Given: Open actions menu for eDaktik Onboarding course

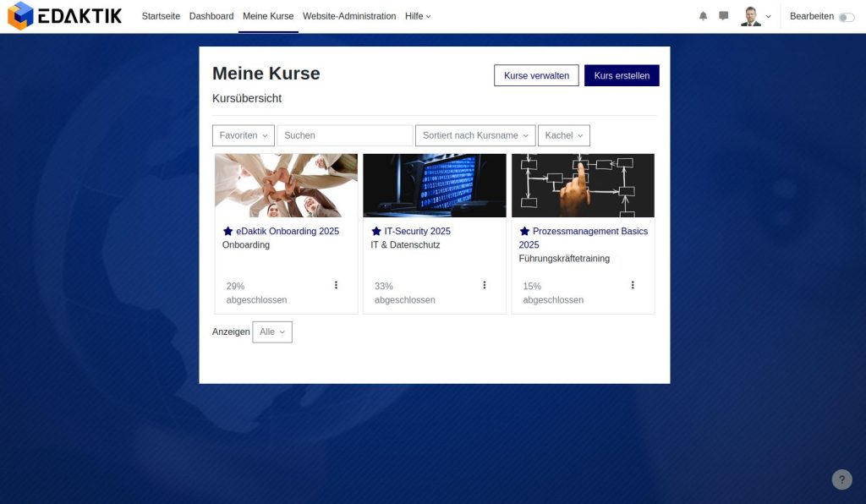Looking at the screenshot, I should coord(336,285).
